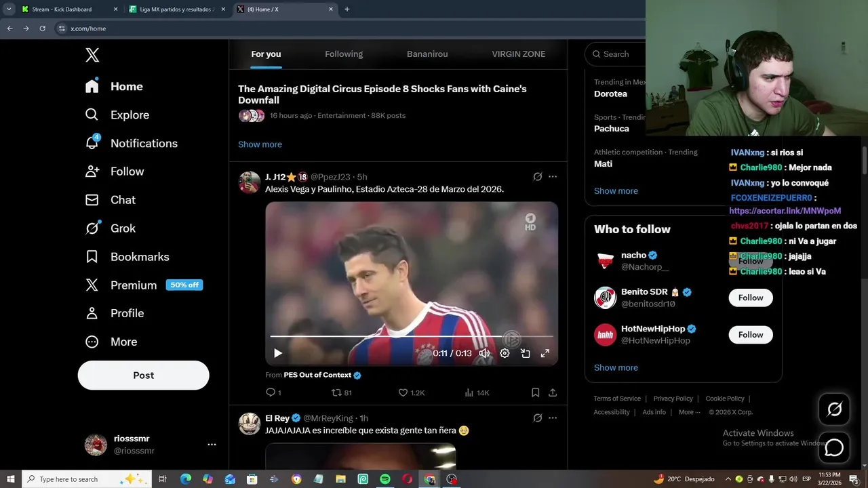Open the Cookie Policy link
868x488 pixels.
[725, 399]
